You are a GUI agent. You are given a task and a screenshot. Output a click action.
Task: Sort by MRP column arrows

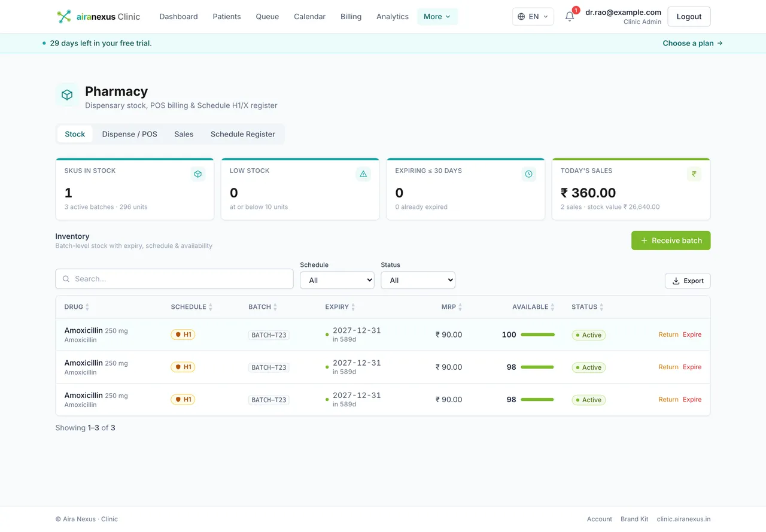(460, 307)
